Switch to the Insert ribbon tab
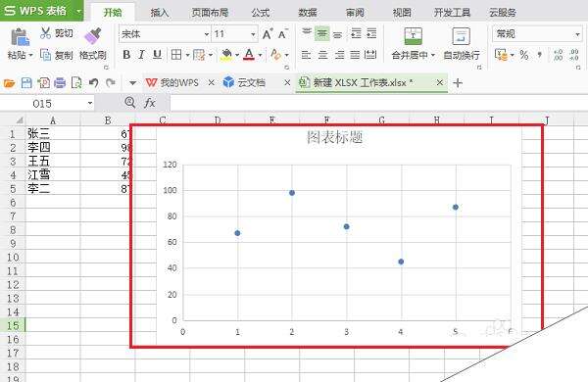The width and height of the screenshot is (588, 382). tap(160, 13)
